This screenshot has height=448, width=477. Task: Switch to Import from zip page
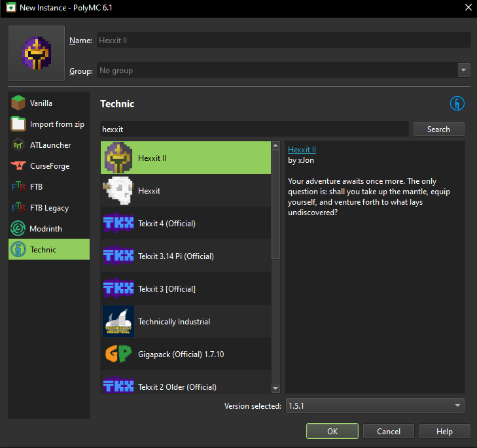pos(49,124)
